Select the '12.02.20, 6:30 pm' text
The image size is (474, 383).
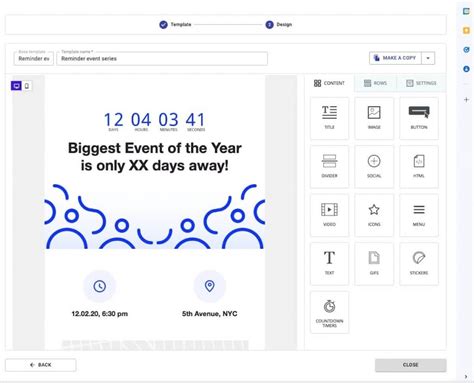pyautogui.click(x=100, y=314)
